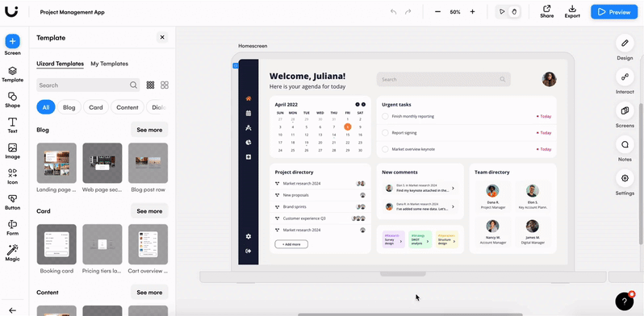Check Report signing task circle
This screenshot has width=644, height=316.
(385, 132)
